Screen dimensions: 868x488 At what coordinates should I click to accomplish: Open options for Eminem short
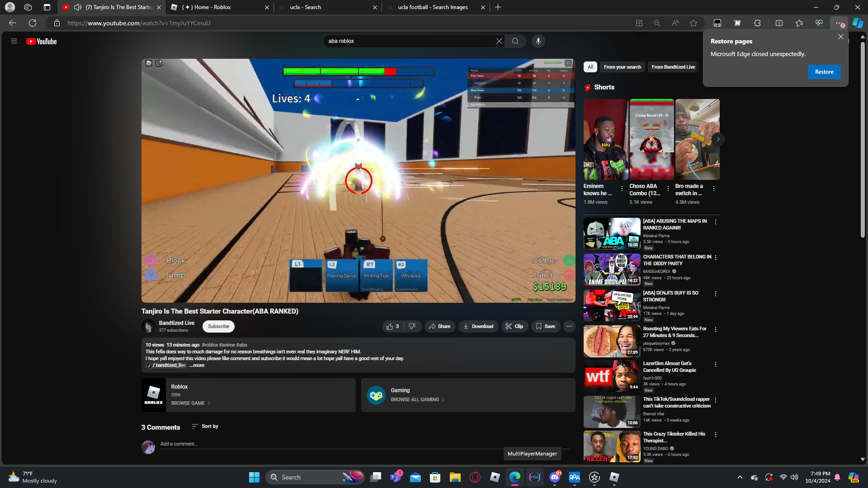click(622, 189)
